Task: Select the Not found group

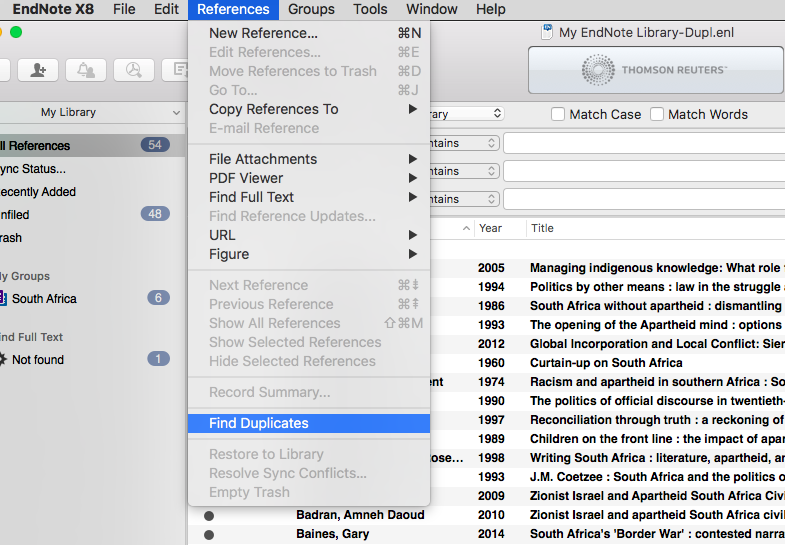Action: 93,359
